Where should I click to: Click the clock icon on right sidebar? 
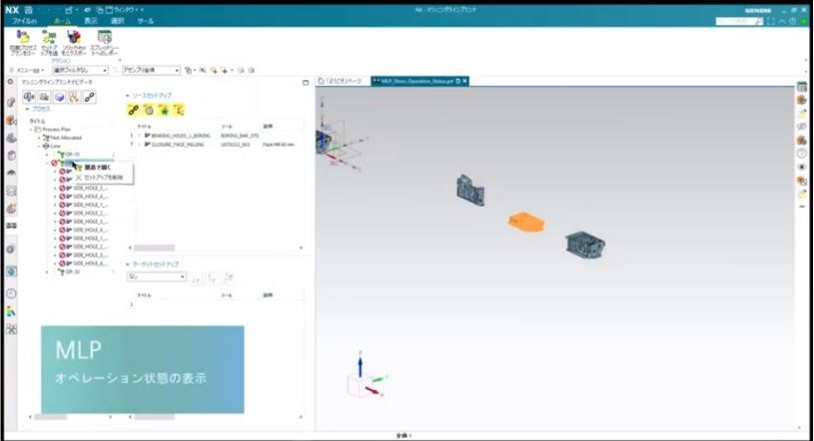coord(802,154)
